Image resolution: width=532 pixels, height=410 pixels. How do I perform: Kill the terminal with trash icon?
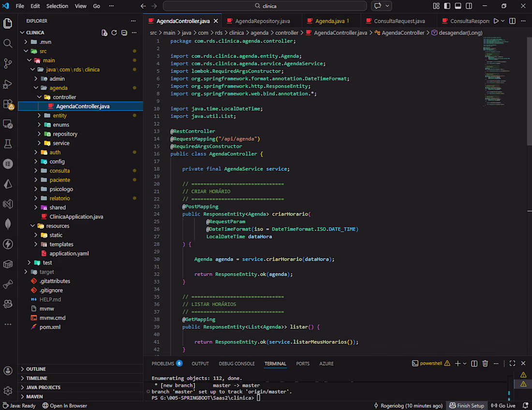pyautogui.click(x=485, y=364)
